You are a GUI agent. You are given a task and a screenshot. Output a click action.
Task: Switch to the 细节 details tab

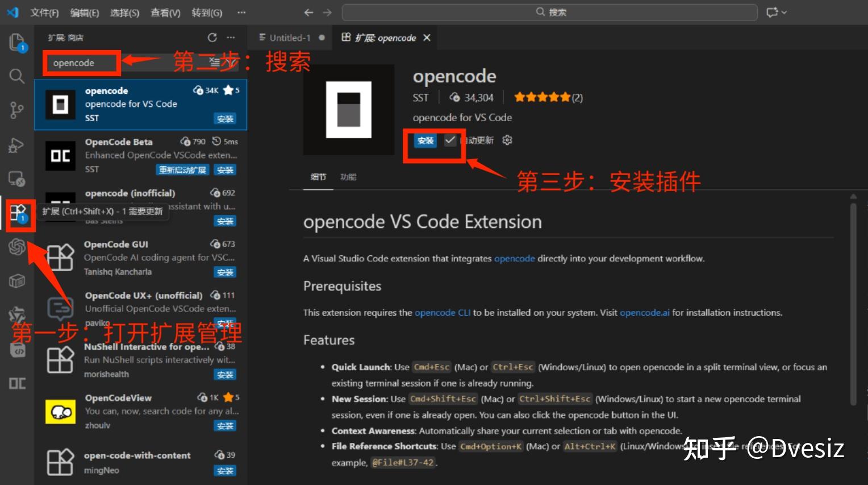[x=318, y=177]
